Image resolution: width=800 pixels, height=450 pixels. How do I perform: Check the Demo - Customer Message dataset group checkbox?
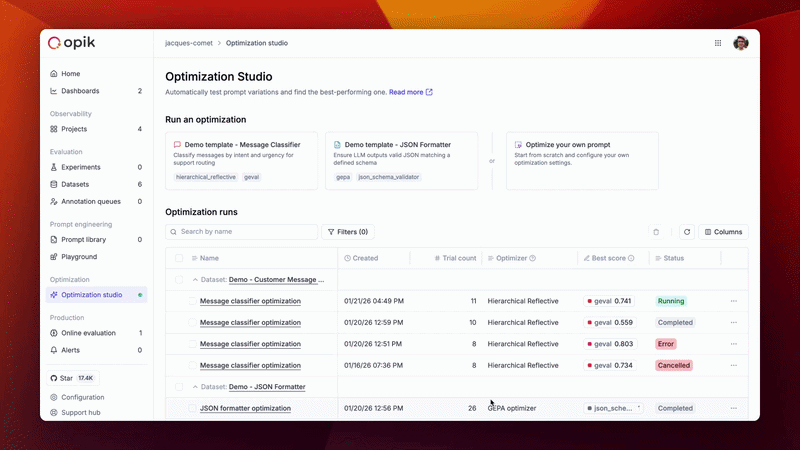[179, 280]
